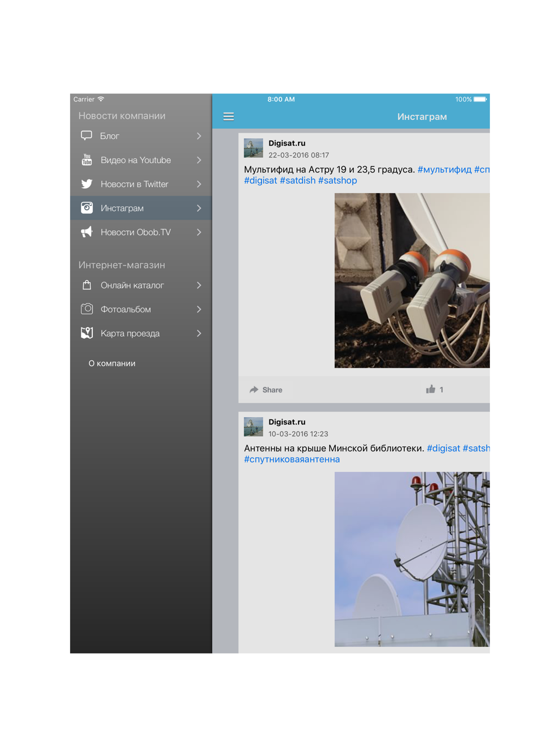Click Digisat.ru avatar on 22-03-2016 post

click(x=254, y=148)
